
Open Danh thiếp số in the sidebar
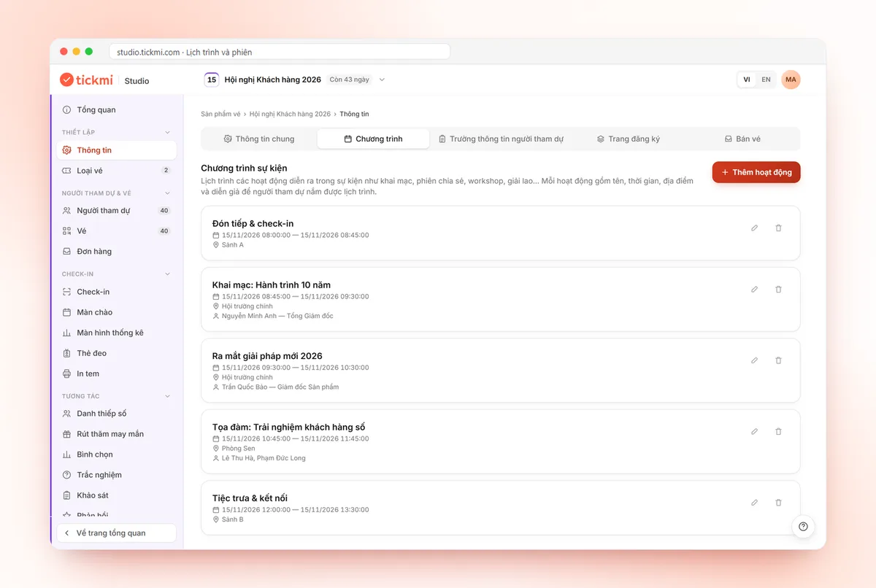pos(117,414)
